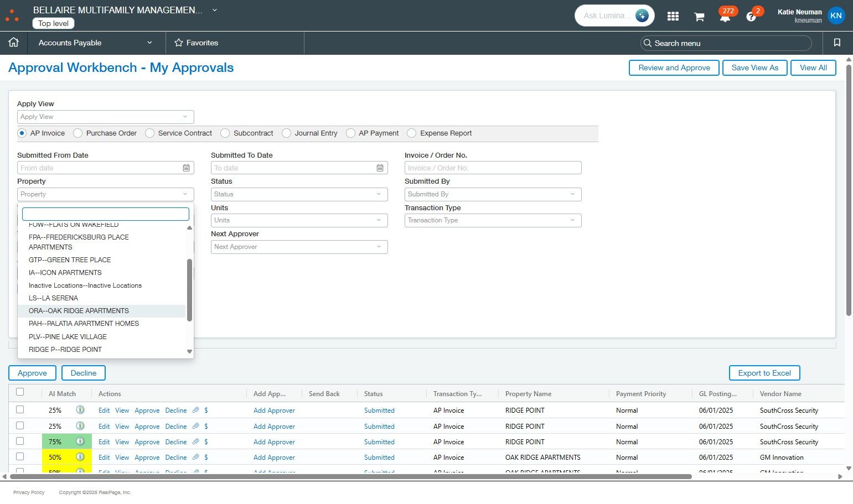Open attachment paperclip on first invoice row
The height and width of the screenshot is (504, 853).
(195, 411)
